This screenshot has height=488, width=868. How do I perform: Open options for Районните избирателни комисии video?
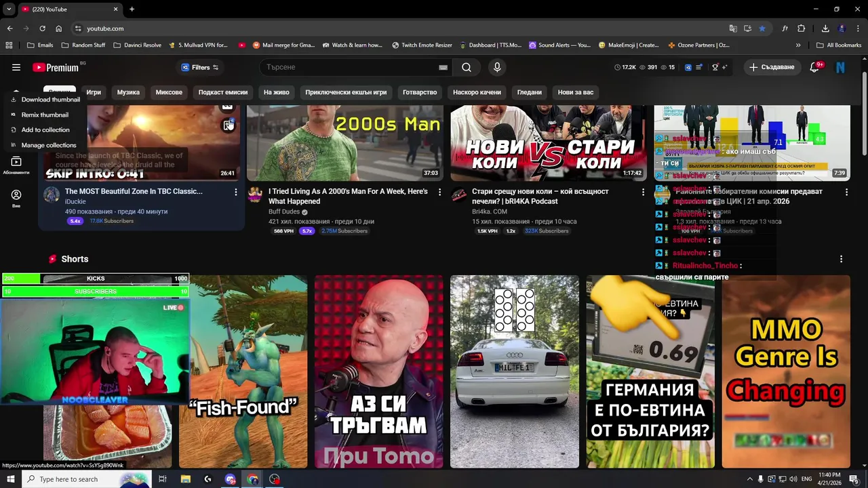tap(846, 192)
